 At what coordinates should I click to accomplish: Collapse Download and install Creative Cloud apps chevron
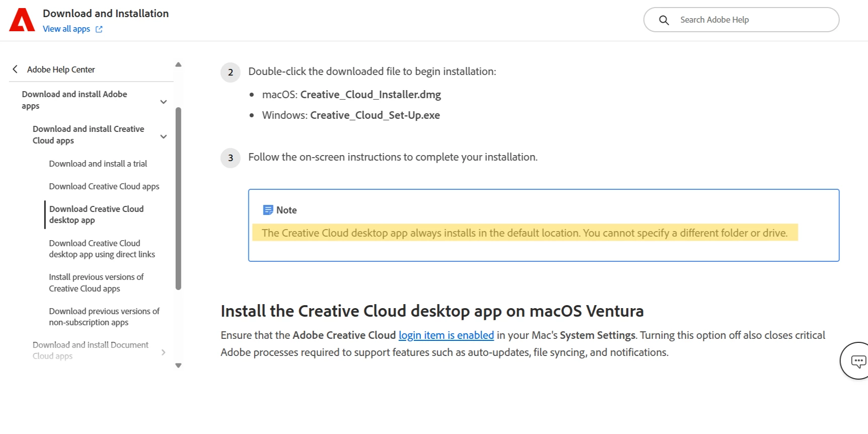tap(163, 136)
